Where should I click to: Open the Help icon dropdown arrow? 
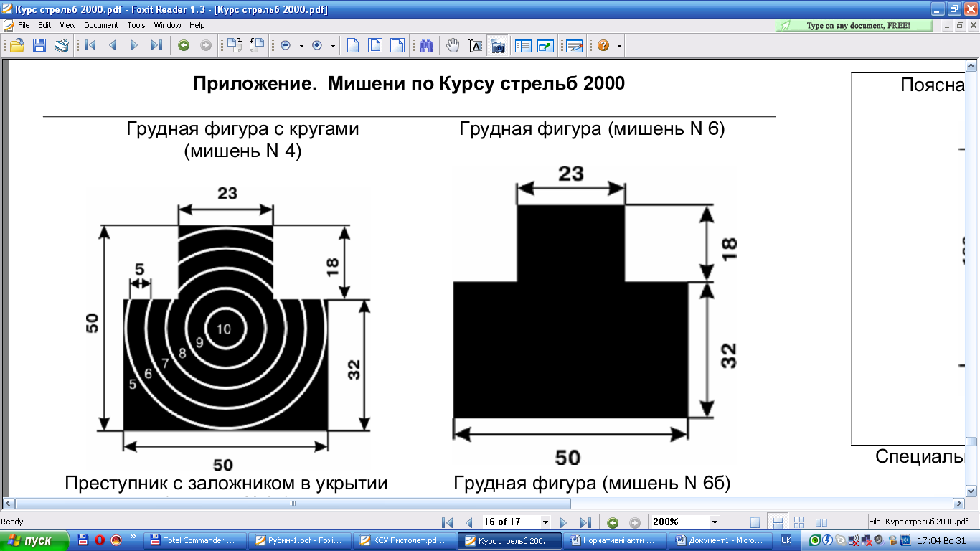tap(619, 46)
